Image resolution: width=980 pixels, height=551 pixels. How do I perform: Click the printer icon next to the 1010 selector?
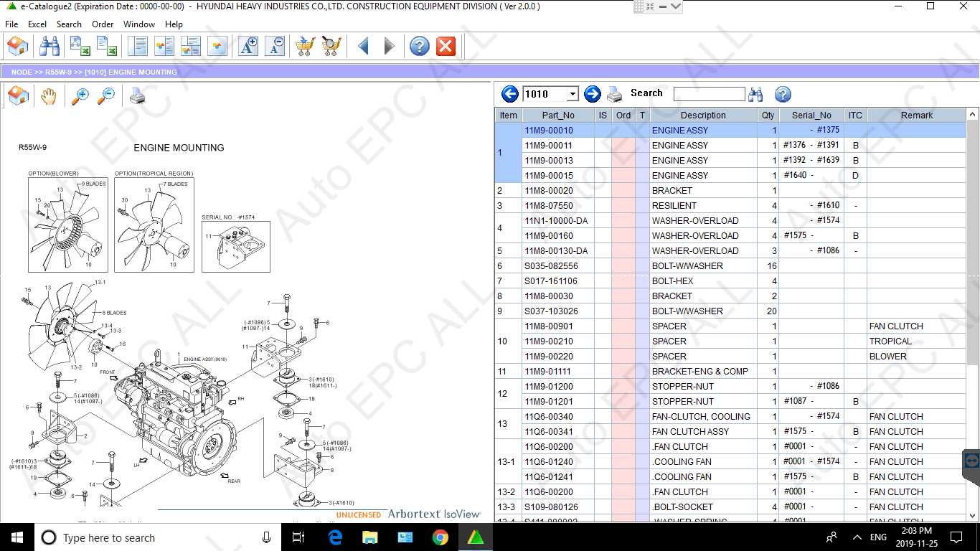coord(614,93)
